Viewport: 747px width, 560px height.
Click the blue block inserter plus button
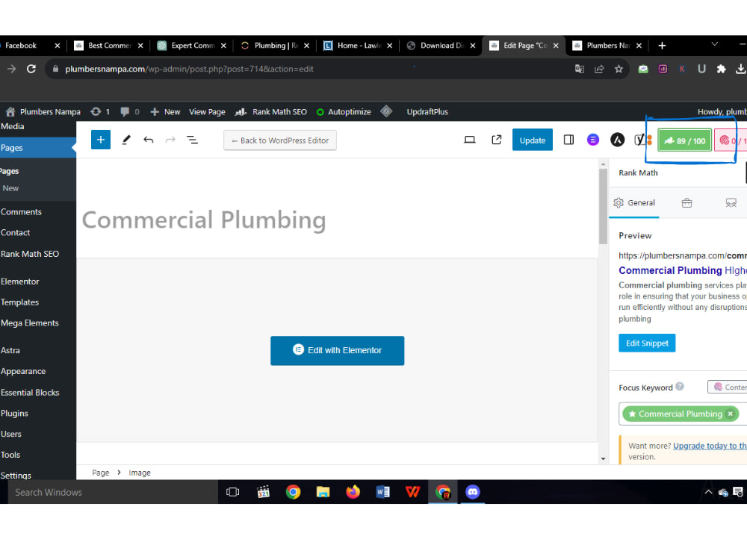101,140
